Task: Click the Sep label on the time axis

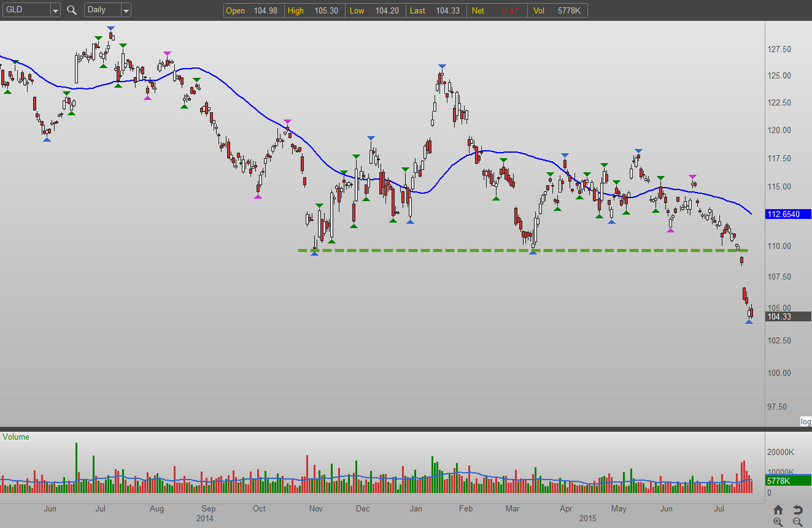Action: 208,508
